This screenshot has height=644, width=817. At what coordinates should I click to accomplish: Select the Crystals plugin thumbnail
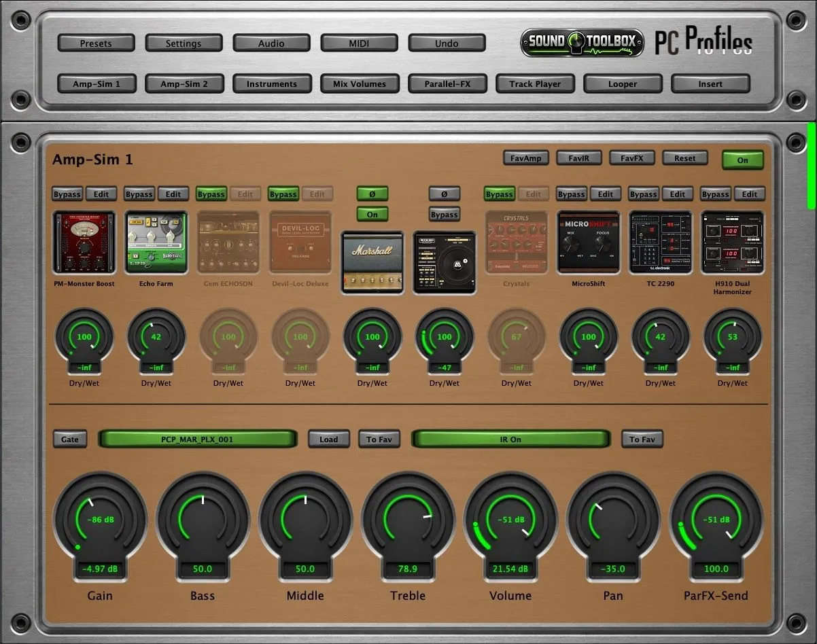(517, 243)
